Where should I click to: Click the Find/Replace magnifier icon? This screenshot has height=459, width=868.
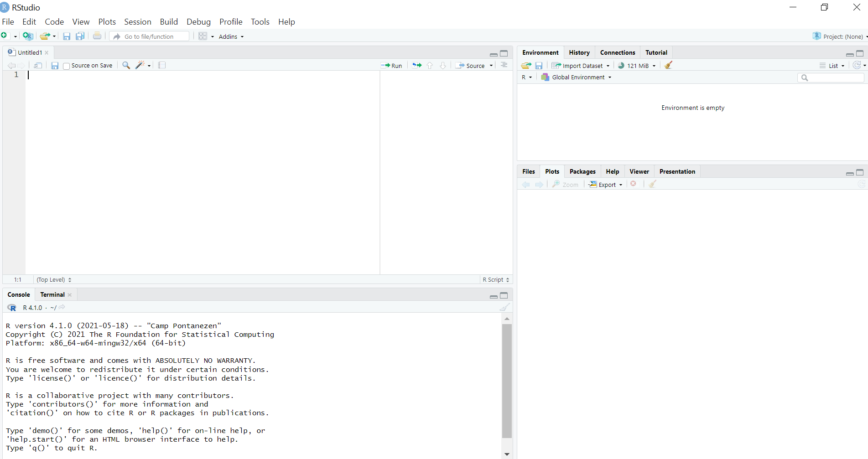[x=126, y=65]
